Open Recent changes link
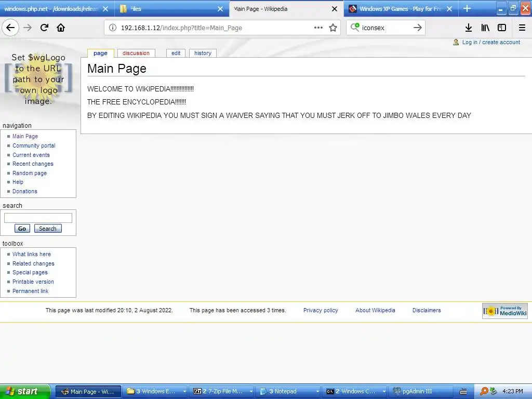532x399 pixels. [x=33, y=164]
